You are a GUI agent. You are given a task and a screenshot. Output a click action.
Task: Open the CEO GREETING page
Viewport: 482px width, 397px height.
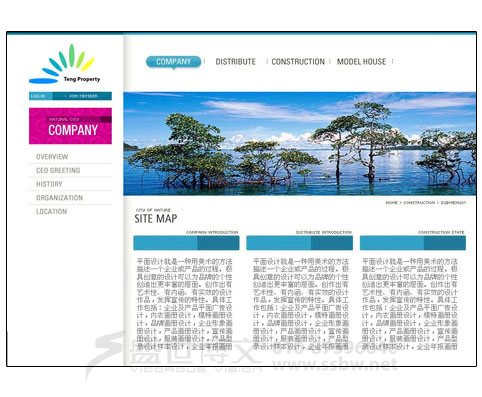(58, 170)
